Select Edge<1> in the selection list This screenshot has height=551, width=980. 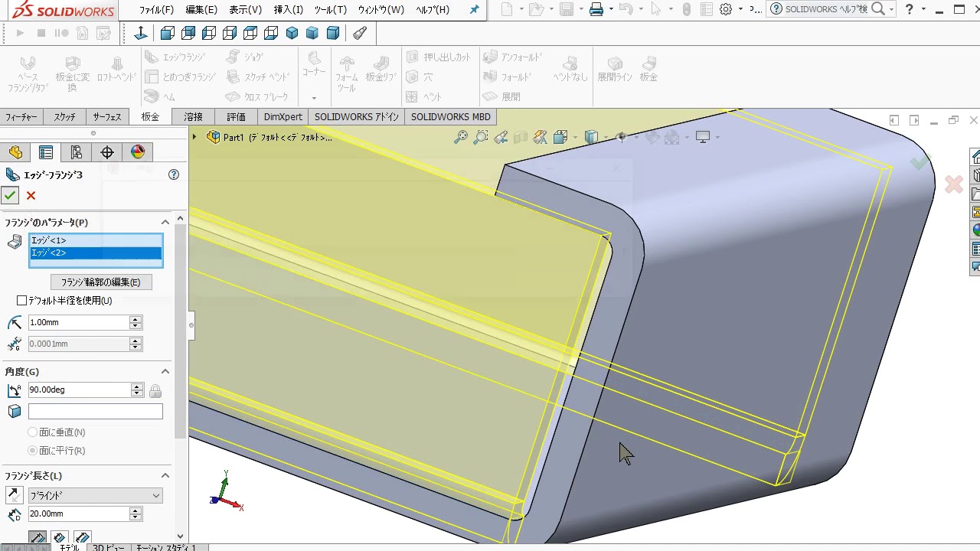(x=96, y=240)
